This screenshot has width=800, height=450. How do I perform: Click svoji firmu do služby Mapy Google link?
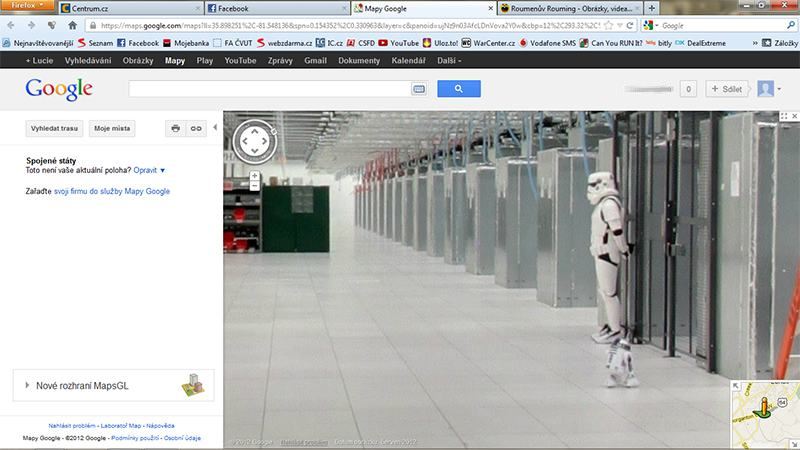tap(112, 191)
